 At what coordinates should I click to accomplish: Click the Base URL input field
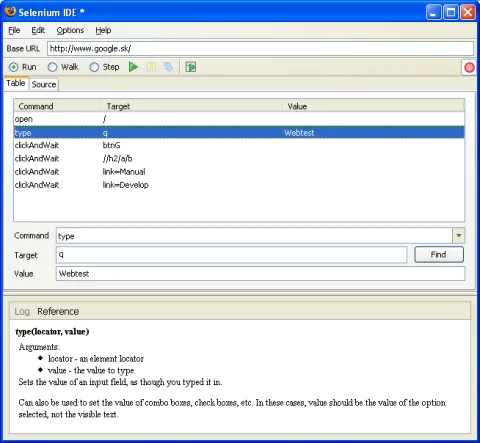pyautogui.click(x=260, y=49)
